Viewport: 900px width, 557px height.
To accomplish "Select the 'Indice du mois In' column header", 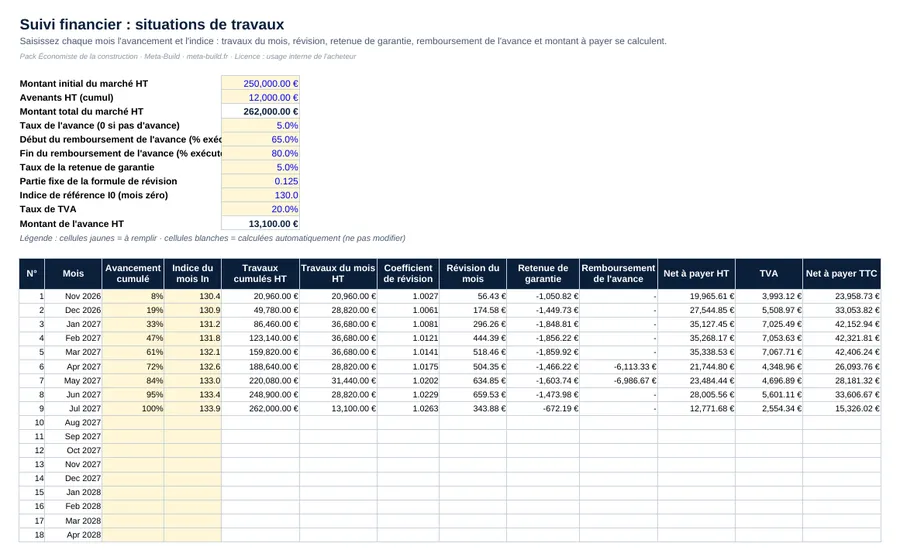I will point(192,273).
